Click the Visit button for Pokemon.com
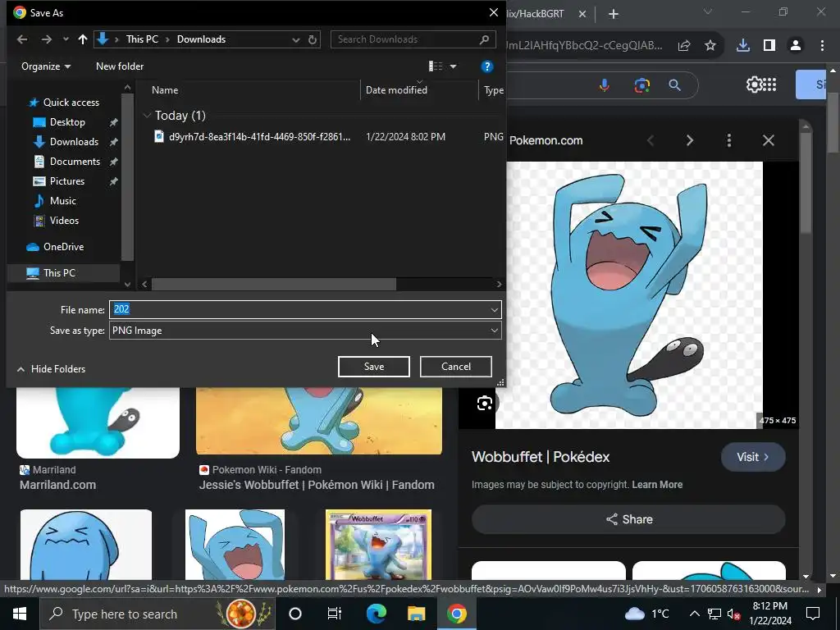 [752, 457]
